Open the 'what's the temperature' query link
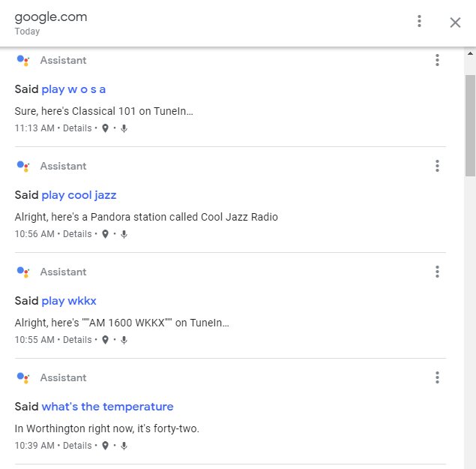 pyautogui.click(x=107, y=407)
